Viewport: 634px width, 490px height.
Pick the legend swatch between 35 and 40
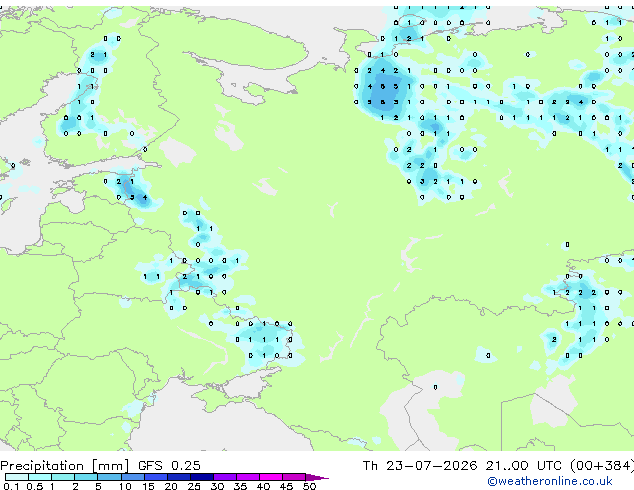[x=248, y=477]
